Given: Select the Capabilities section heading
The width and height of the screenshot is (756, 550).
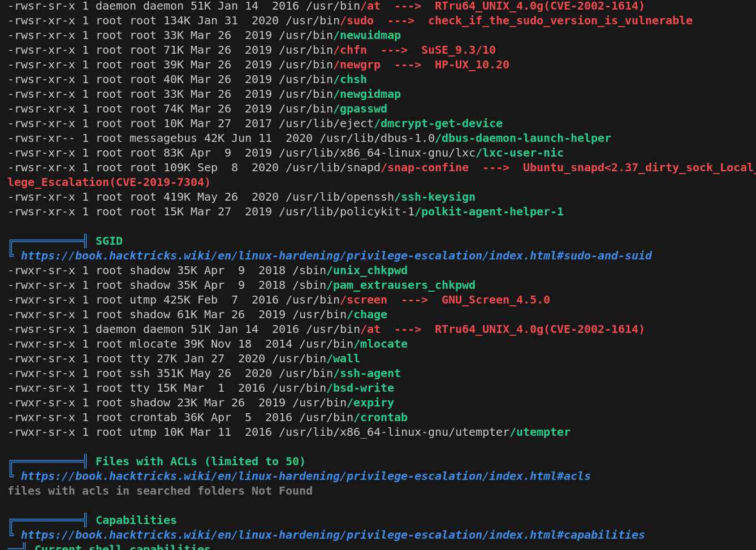Looking at the screenshot, I should [x=136, y=520].
